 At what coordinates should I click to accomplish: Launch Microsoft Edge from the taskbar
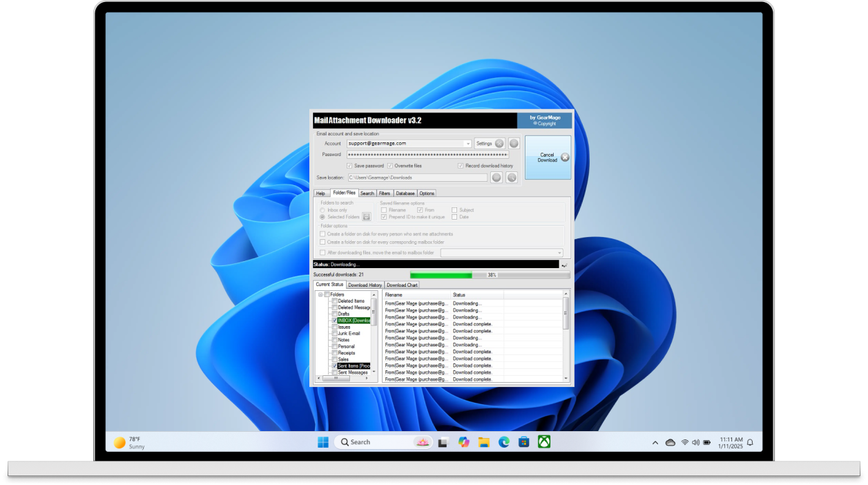(504, 442)
